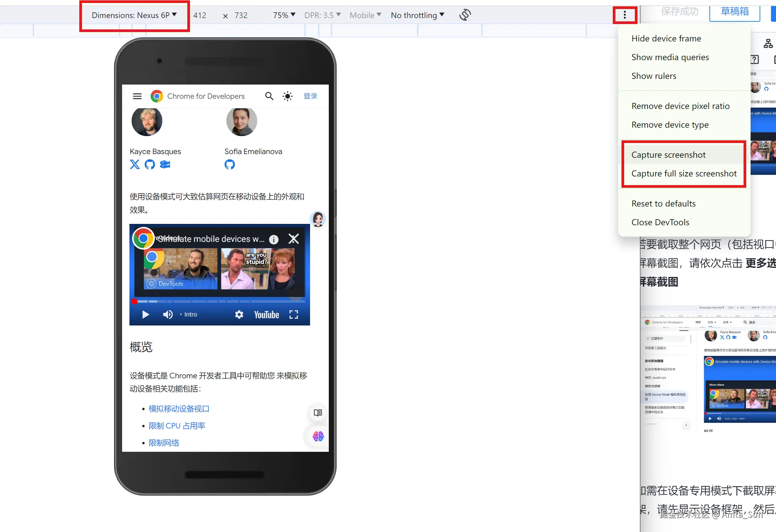Click the hierarchy tree icon at right

(x=768, y=43)
